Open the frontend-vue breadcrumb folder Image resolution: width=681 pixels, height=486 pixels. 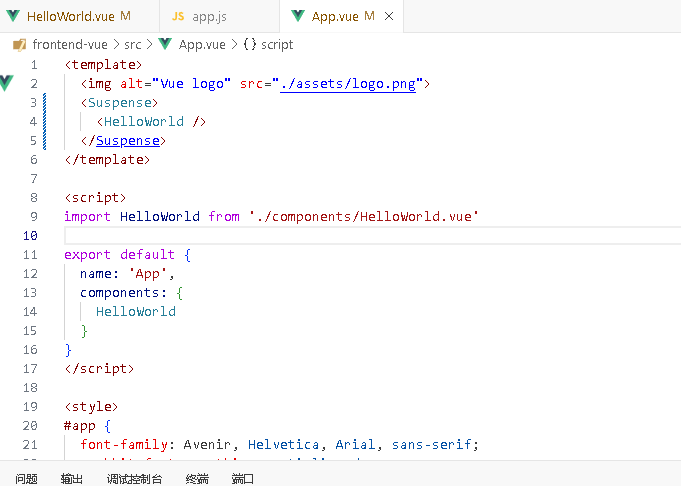(x=70, y=44)
